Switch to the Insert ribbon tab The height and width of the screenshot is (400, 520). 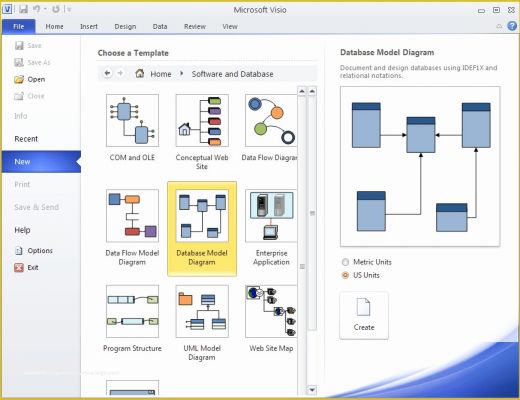[89, 26]
